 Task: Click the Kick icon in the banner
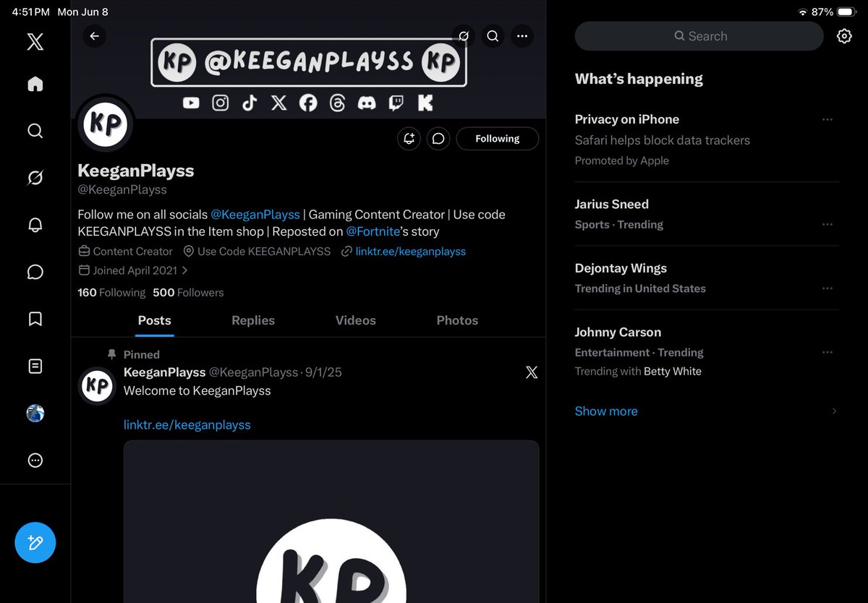[425, 103]
